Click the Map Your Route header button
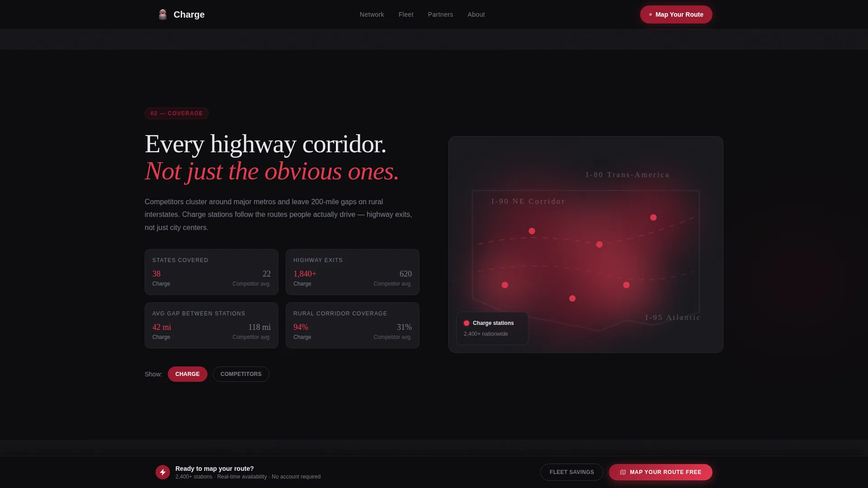This screenshot has height=488, width=868. click(676, 14)
